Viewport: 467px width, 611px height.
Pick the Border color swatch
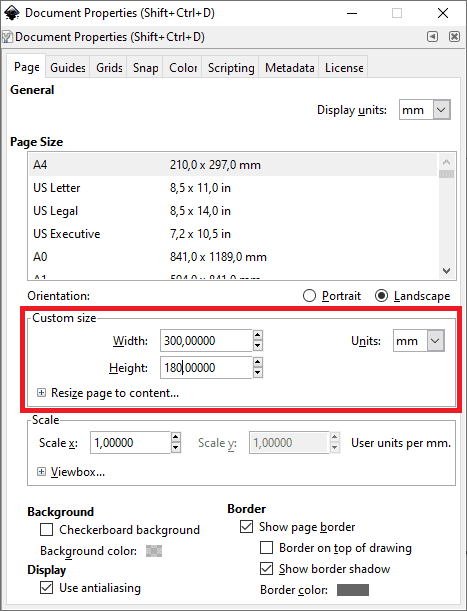click(x=353, y=590)
